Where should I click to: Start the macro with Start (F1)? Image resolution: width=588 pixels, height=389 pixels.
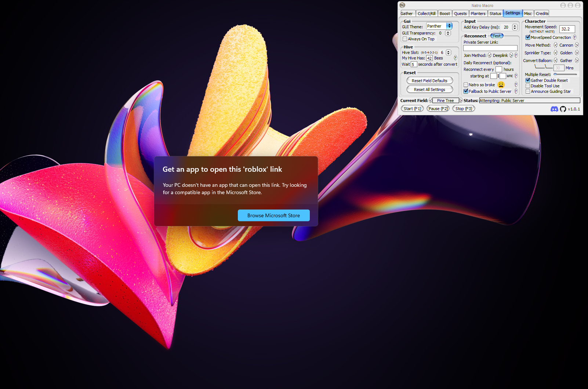point(413,109)
